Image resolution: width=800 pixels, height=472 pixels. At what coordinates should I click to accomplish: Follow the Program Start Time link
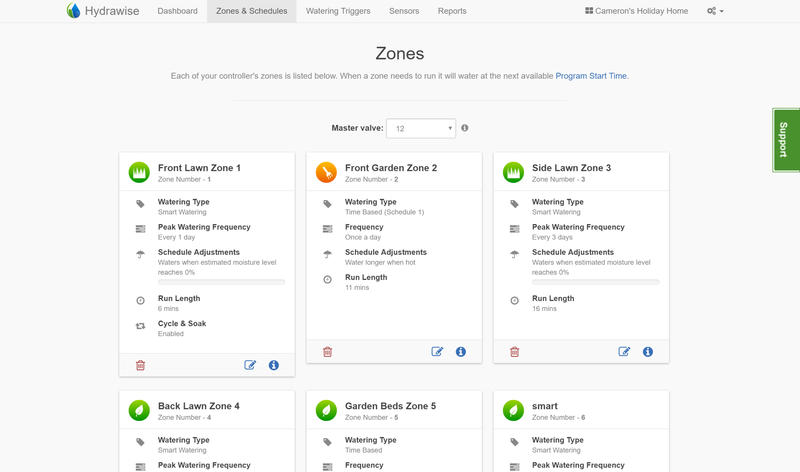591,76
